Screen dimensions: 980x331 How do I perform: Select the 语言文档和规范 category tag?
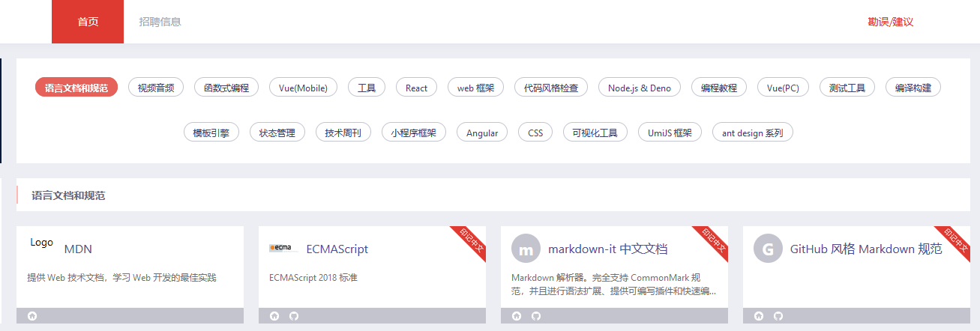[x=76, y=88]
